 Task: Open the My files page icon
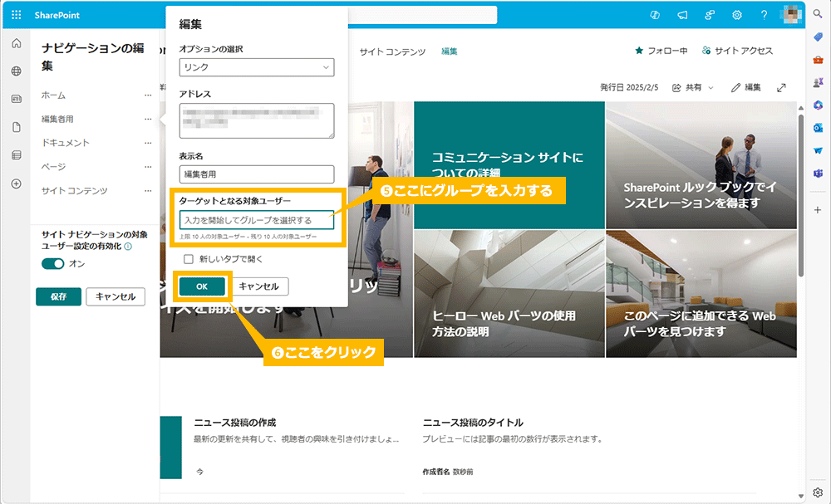(x=17, y=127)
